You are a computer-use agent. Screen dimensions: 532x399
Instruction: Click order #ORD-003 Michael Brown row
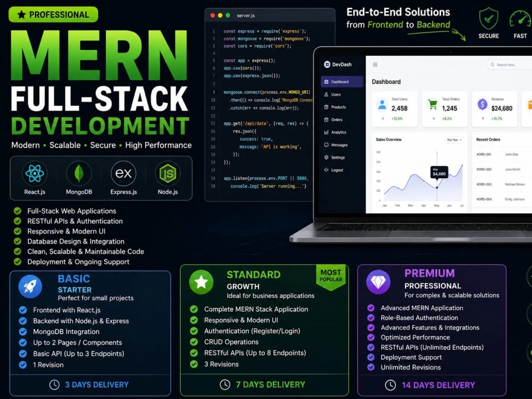click(x=503, y=184)
